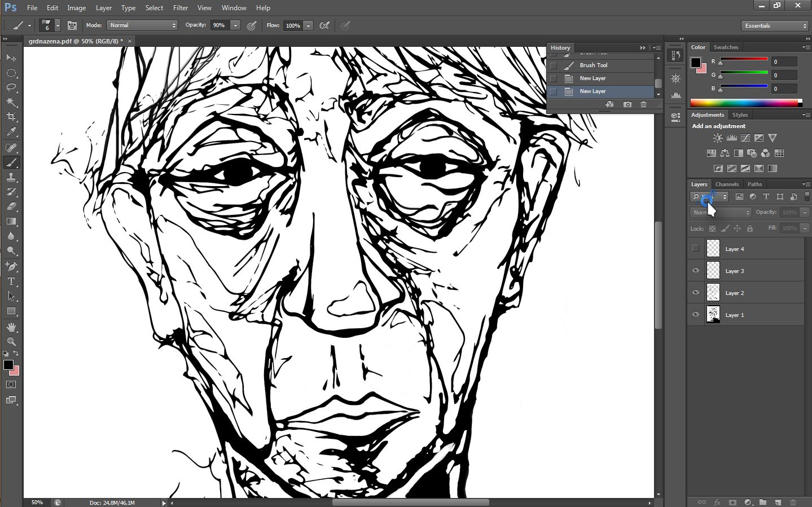
Task: Select the Zoom tool
Action: [x=11, y=342]
